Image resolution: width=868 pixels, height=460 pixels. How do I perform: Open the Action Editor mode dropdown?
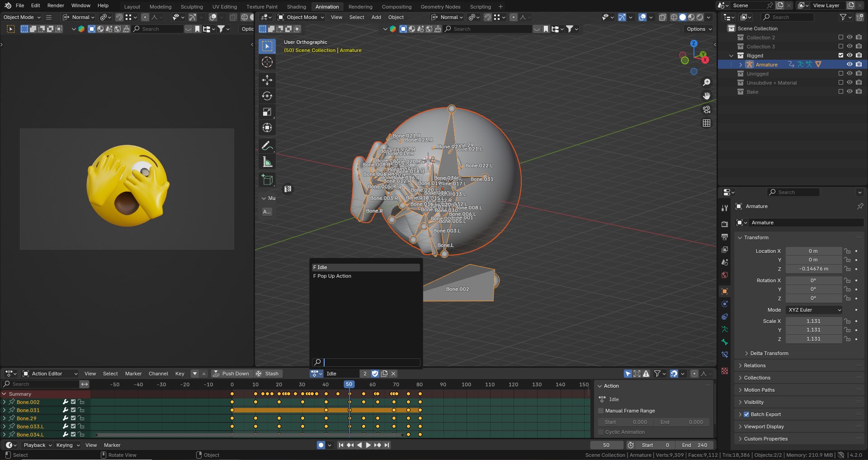51,374
